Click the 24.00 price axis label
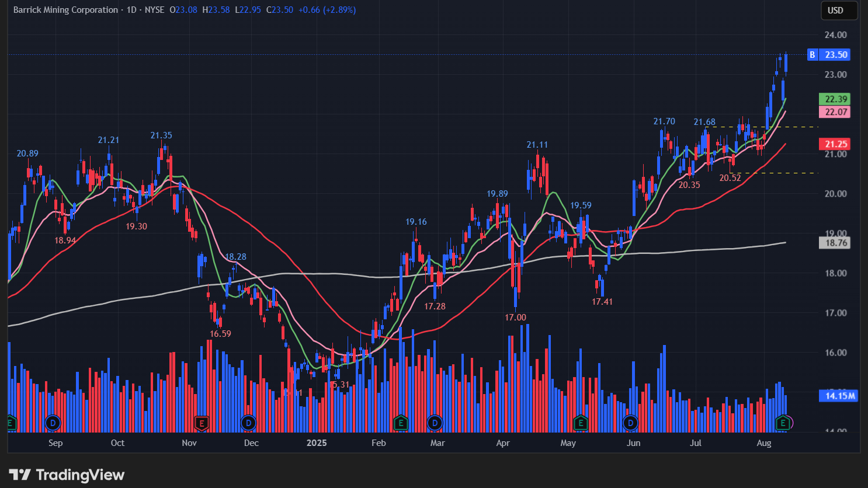 pos(836,35)
